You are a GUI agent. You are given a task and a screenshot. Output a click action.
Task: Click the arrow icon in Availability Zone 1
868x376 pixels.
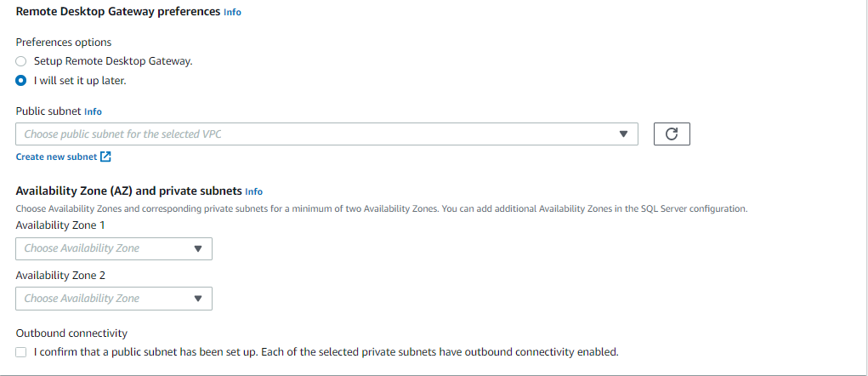[x=198, y=248]
